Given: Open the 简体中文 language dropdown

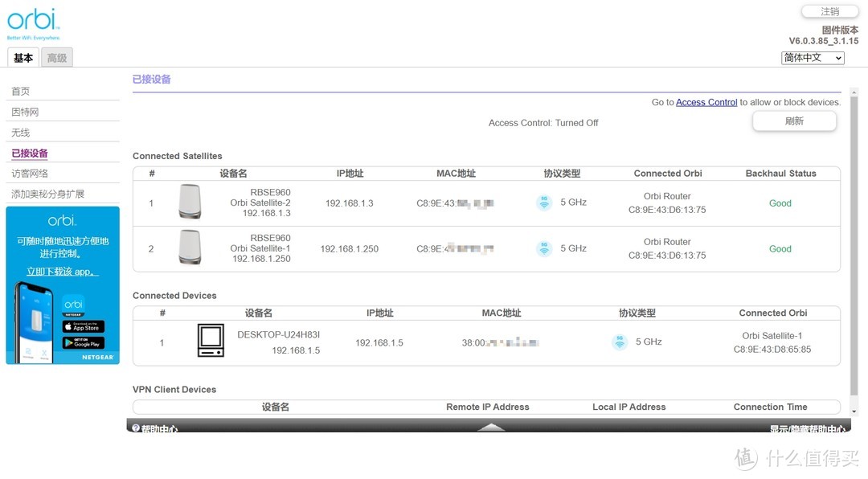Looking at the screenshot, I should tap(813, 57).
